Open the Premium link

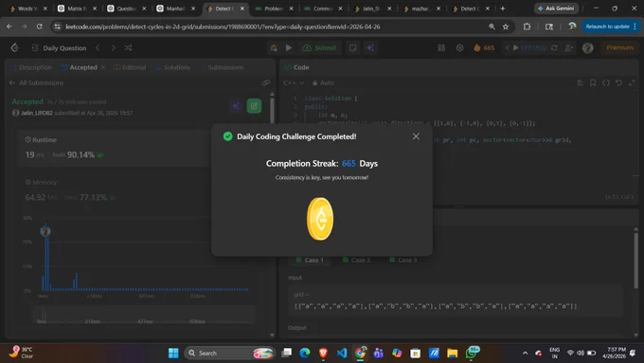[619, 47]
